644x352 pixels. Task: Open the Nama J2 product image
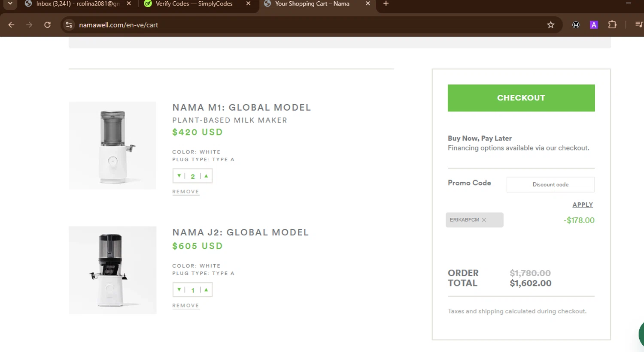pos(112,270)
